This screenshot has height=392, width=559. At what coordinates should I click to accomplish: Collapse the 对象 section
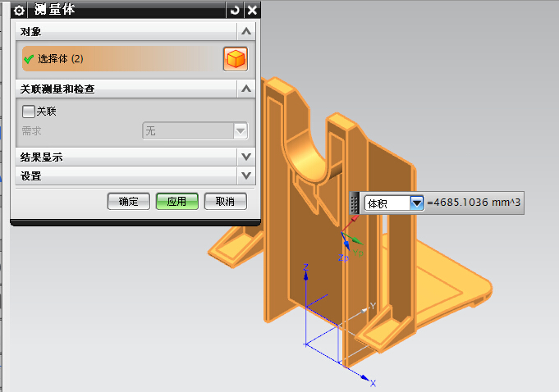[x=245, y=31]
